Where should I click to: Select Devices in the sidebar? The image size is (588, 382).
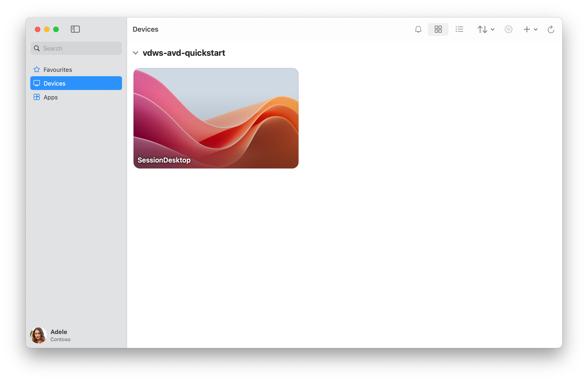(76, 83)
